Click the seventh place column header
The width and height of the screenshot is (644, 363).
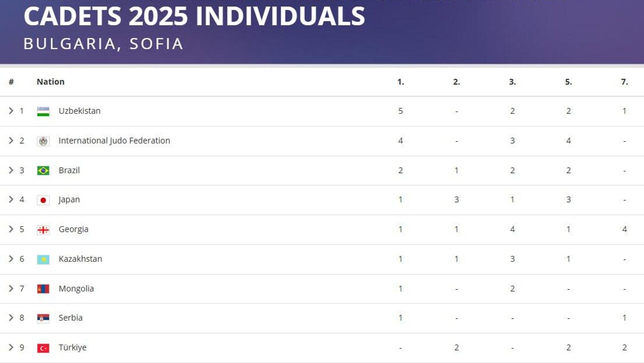624,82
